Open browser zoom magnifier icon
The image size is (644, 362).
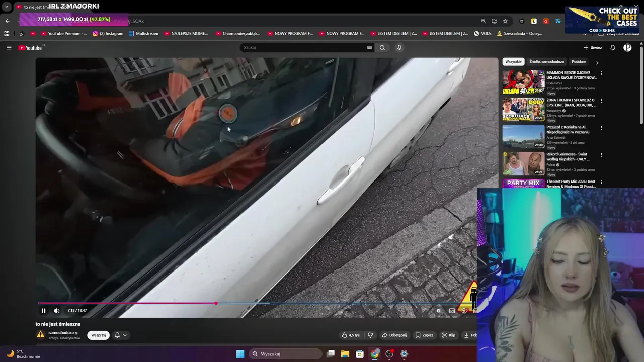pos(484,21)
